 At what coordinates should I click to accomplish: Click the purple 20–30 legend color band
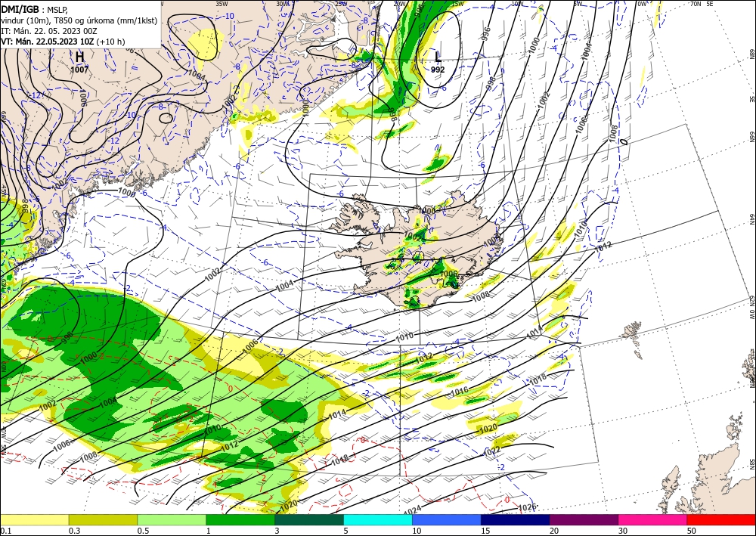584,519
